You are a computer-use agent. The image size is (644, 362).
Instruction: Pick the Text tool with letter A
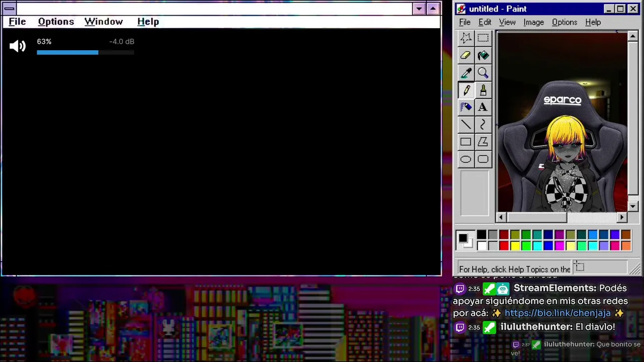[483, 107]
